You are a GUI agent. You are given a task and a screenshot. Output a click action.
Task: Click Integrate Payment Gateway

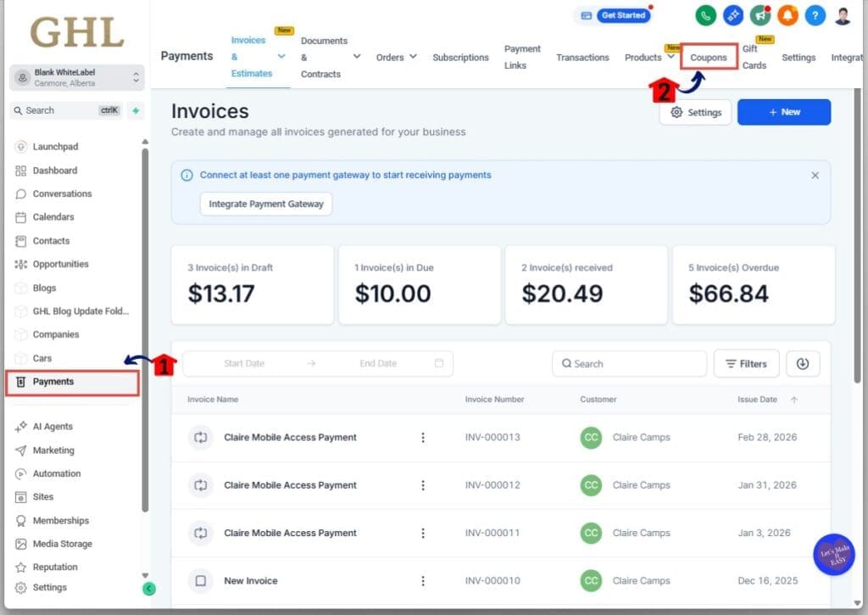[x=264, y=204]
